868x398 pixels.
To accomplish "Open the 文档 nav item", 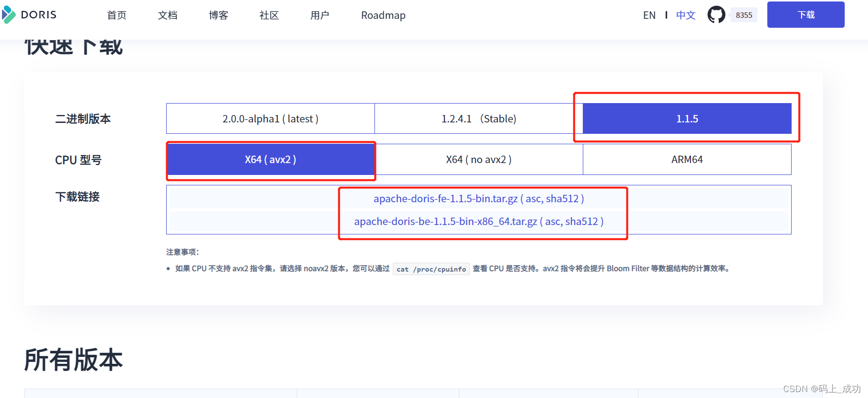I will tap(168, 15).
